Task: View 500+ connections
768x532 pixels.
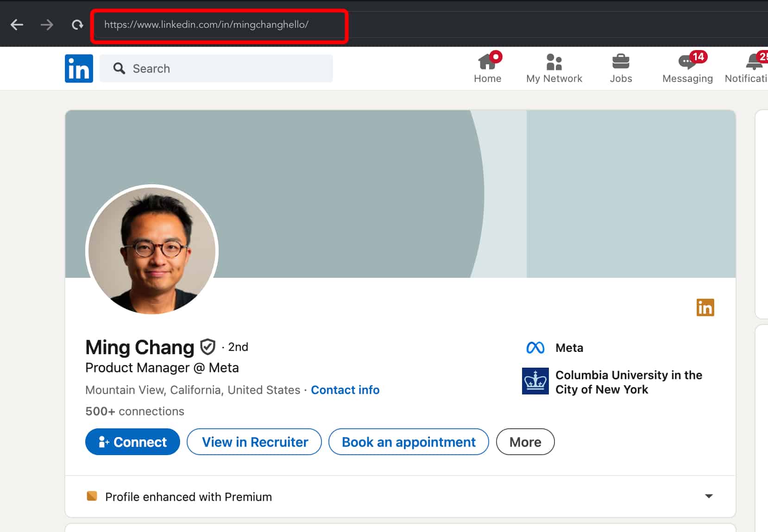Action: point(134,411)
